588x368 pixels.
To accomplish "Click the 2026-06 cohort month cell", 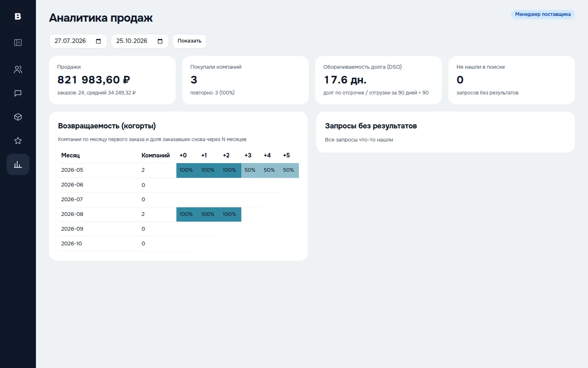I will tap(99, 185).
